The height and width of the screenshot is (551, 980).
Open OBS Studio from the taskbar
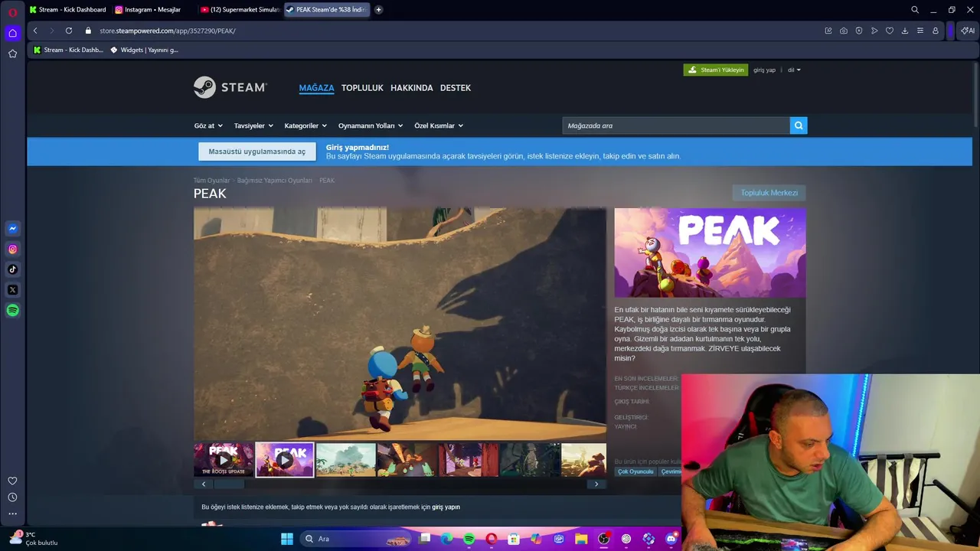pos(603,539)
